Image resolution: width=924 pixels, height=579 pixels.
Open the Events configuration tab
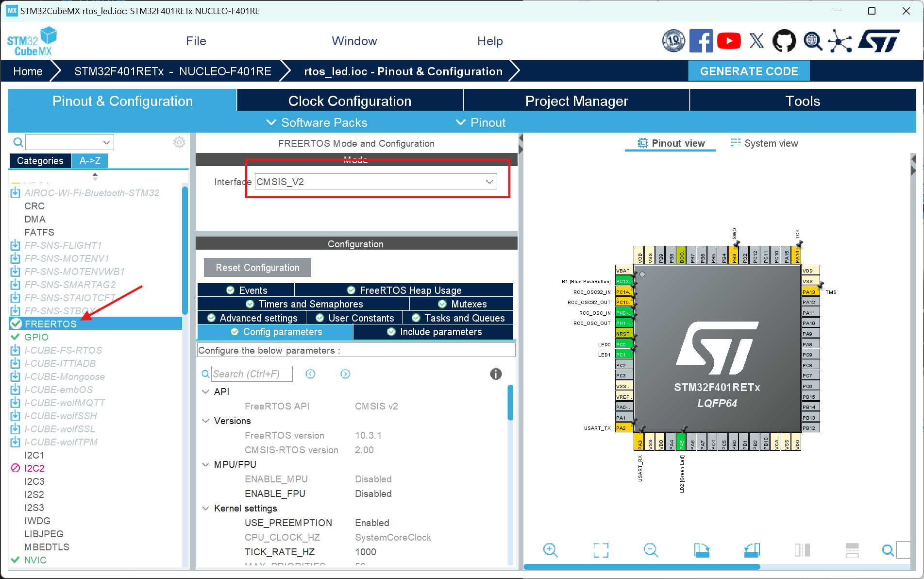pyautogui.click(x=246, y=290)
